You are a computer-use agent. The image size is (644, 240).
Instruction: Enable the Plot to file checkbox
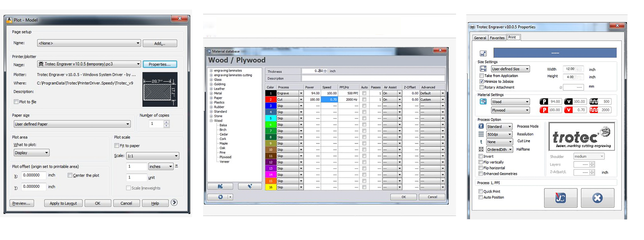[16, 102]
